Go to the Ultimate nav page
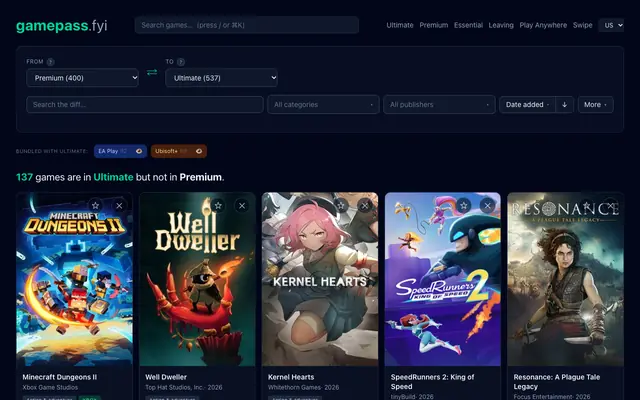 [400, 25]
